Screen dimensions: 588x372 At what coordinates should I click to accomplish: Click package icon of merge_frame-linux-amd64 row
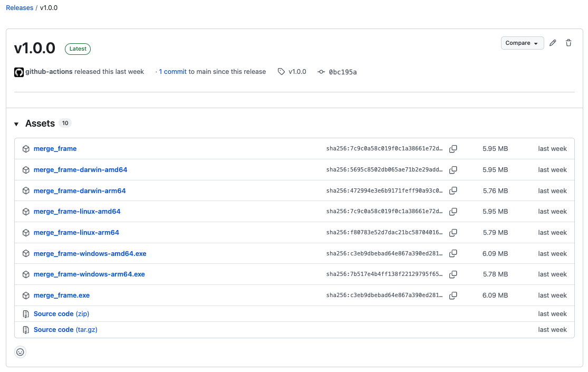click(x=26, y=212)
